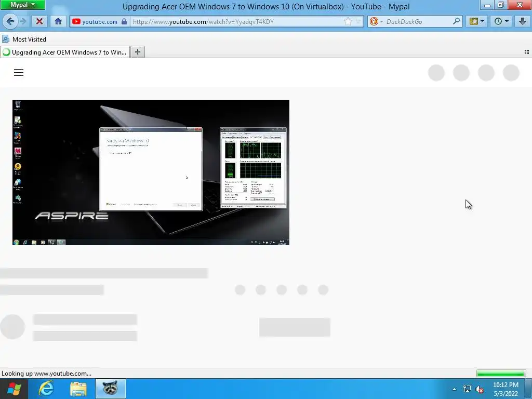Go back with the back arrow
Image resolution: width=532 pixels, height=399 pixels.
[10, 21]
